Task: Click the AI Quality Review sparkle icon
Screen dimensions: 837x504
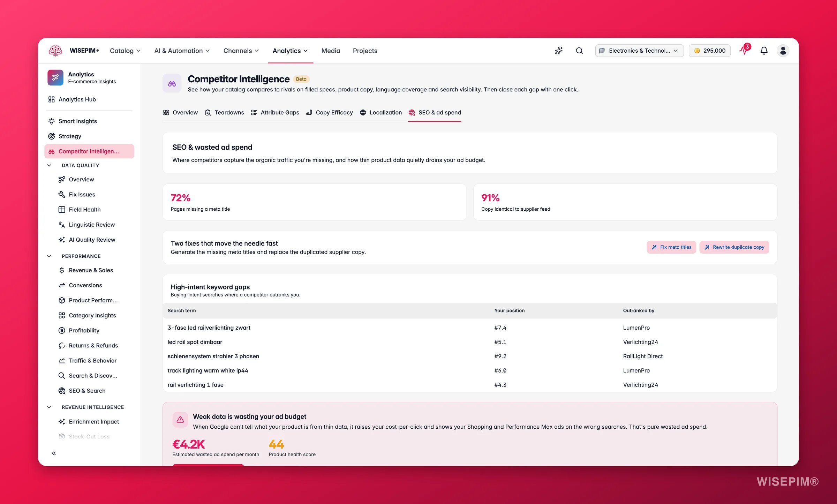Action: click(62, 240)
